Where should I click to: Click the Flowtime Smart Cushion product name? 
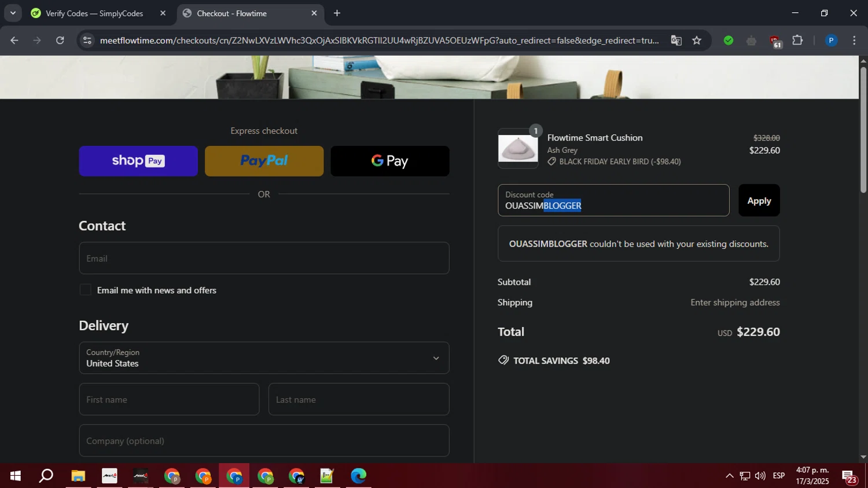pos(595,138)
